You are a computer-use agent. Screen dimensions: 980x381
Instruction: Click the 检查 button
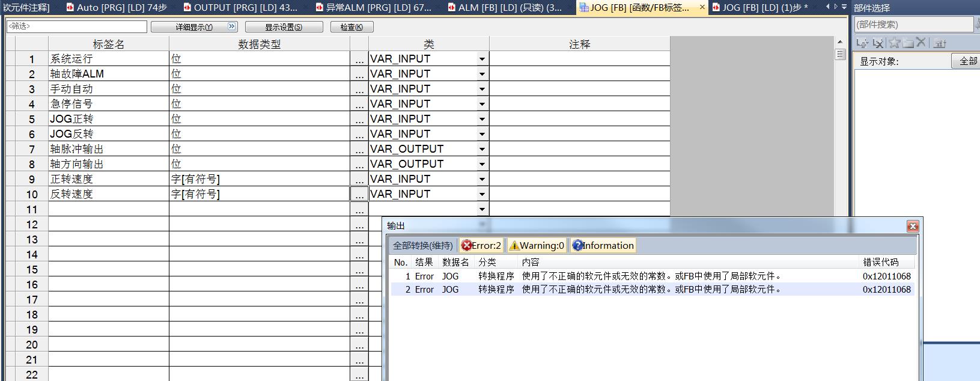click(352, 27)
